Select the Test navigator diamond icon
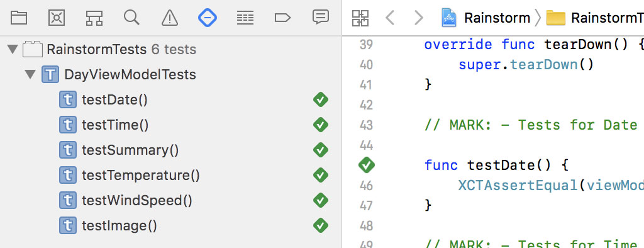This screenshot has width=644, height=248. (x=208, y=18)
